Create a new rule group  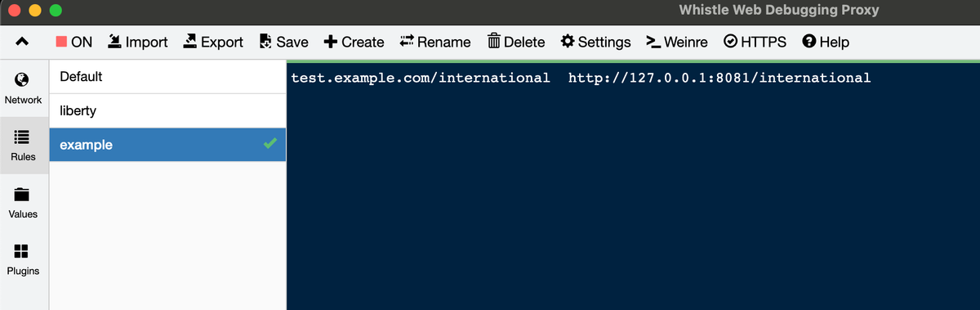tap(354, 42)
